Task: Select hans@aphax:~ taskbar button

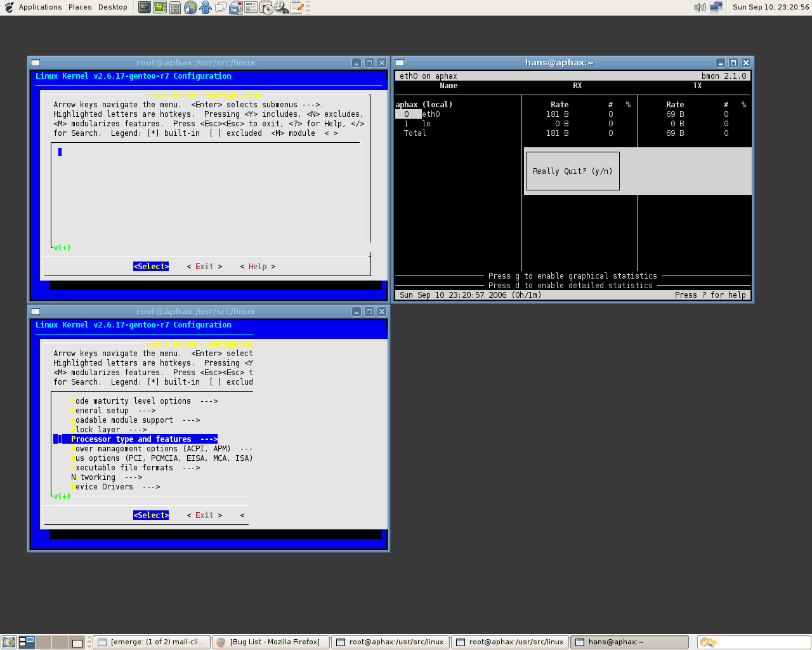Action: (629, 642)
